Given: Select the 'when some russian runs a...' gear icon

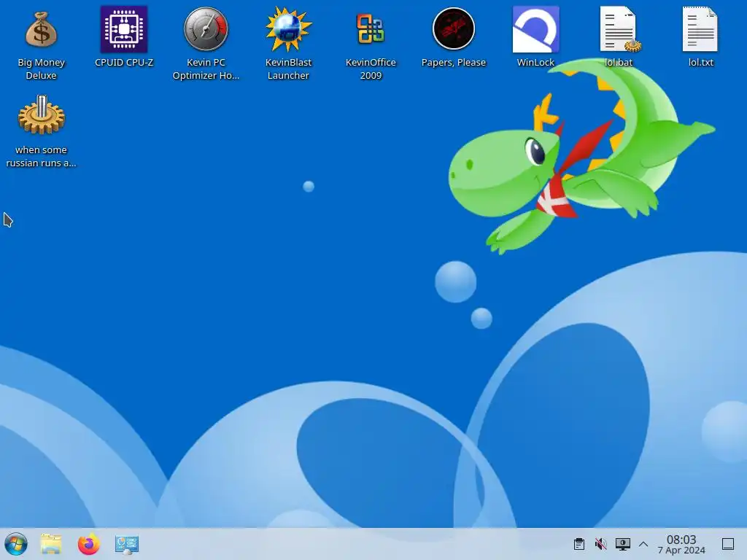Looking at the screenshot, I should point(41,115).
